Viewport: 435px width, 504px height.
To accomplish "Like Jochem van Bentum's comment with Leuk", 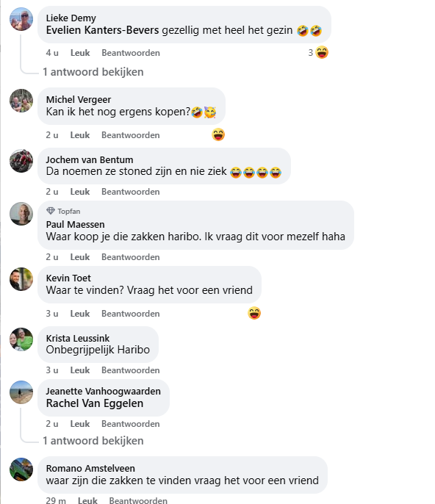I will [80, 192].
